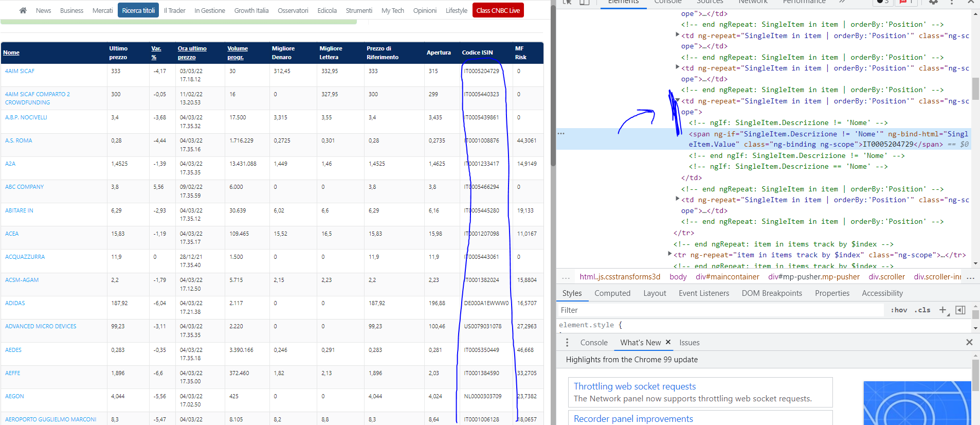Image resolution: width=980 pixels, height=425 pixels.
Task: Open the Recorder panel improvements link
Action: pyautogui.click(x=633, y=419)
